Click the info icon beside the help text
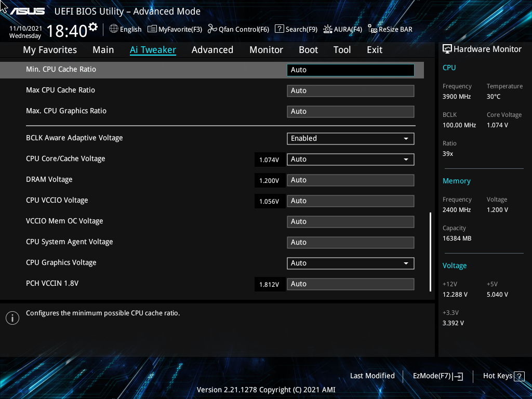532x399 pixels. point(12,318)
